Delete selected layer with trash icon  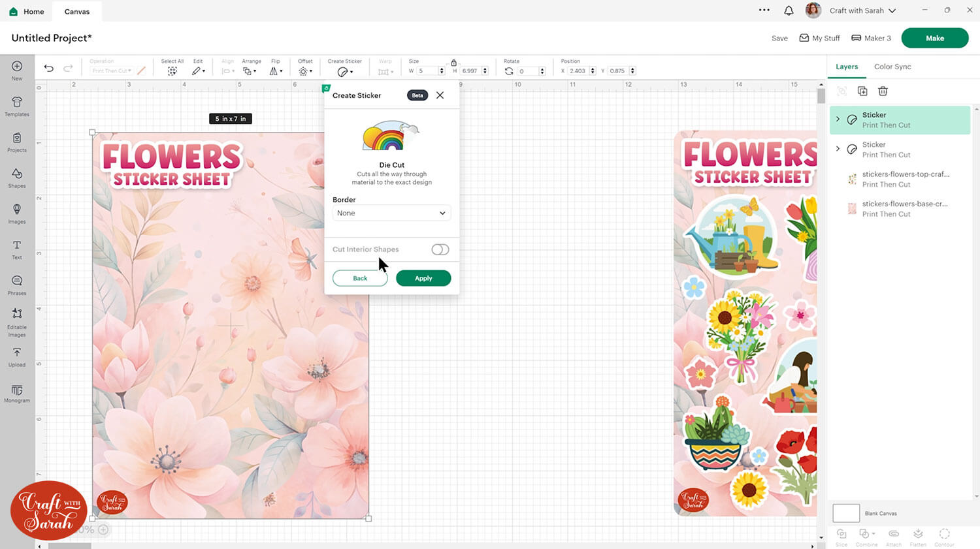[883, 91]
